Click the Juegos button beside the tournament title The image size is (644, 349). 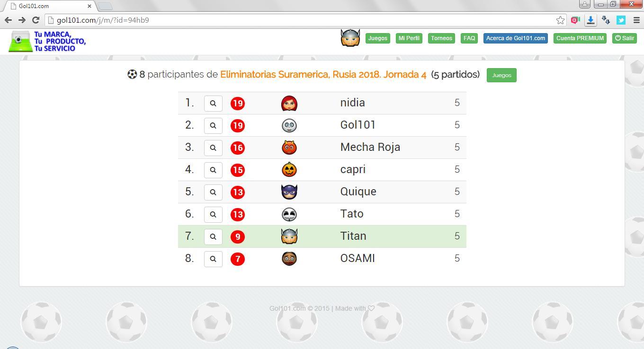[501, 75]
